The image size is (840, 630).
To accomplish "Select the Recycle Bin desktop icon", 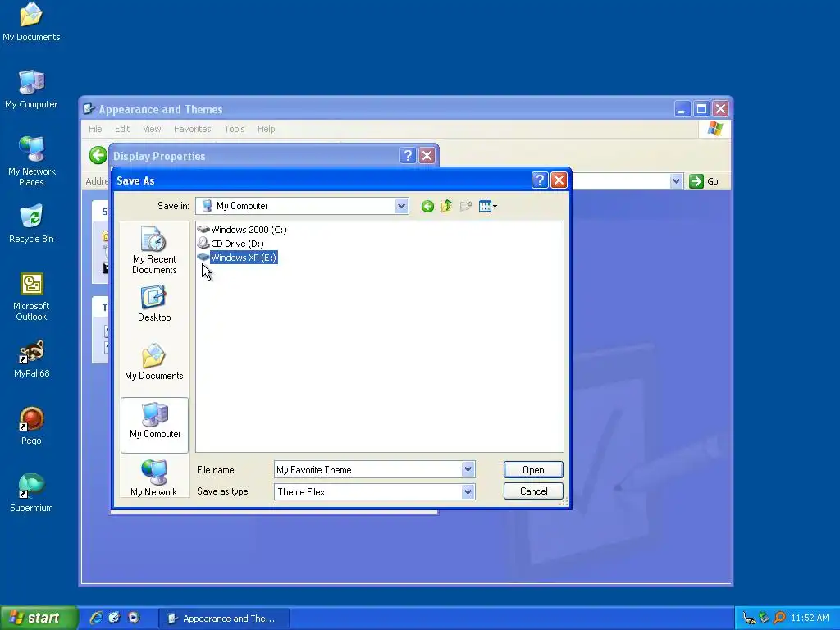I will point(31,224).
